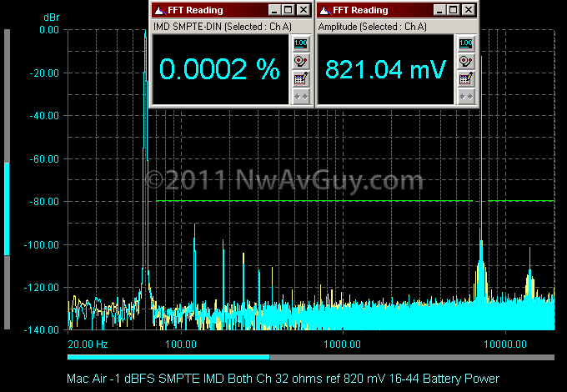Click the Mac Air SMPTE IMD caption text
Viewport: 567px width, 392px height.
click(x=283, y=379)
